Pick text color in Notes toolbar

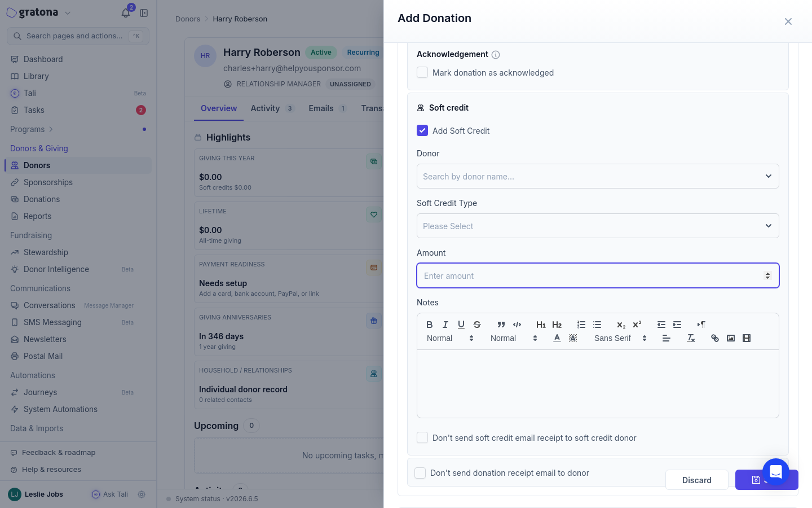pos(557,338)
